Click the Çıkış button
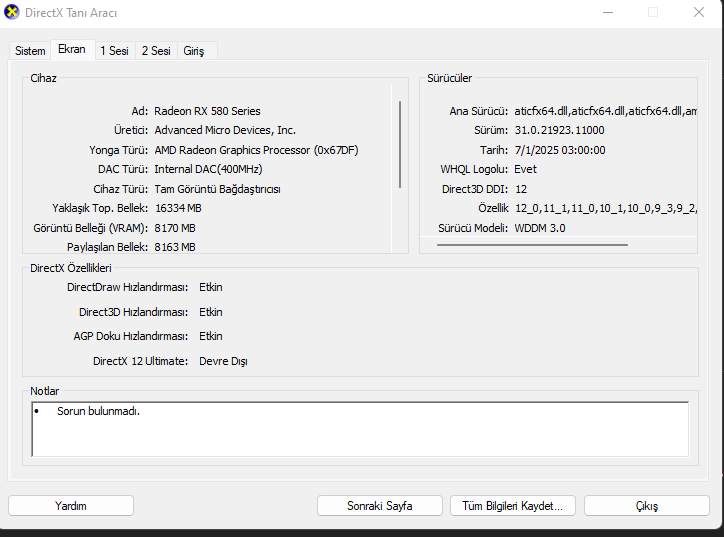Screen dimensions: 724x537 [x=646, y=506]
